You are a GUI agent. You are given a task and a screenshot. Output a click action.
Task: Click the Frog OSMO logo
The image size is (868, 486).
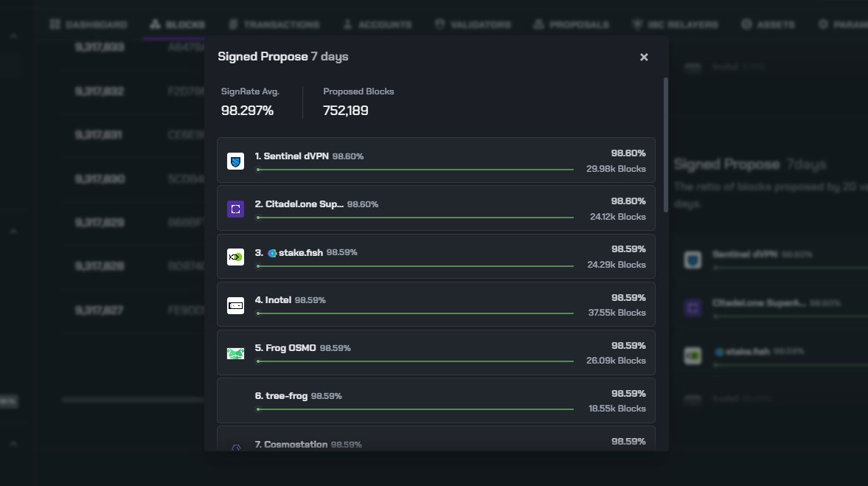235,353
